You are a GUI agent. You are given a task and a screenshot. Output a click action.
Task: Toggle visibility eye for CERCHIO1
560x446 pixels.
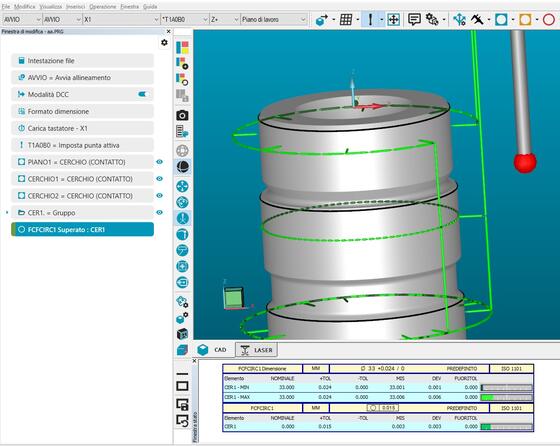(x=159, y=179)
